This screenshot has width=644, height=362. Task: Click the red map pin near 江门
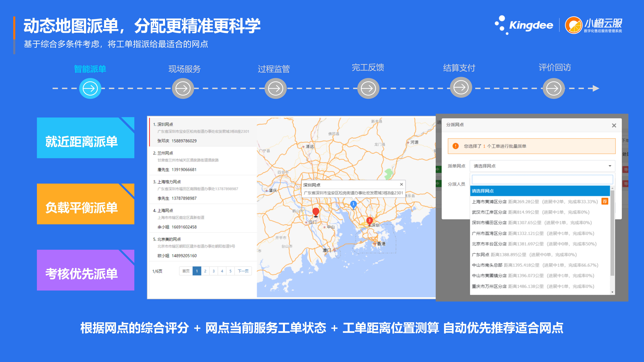316,212
